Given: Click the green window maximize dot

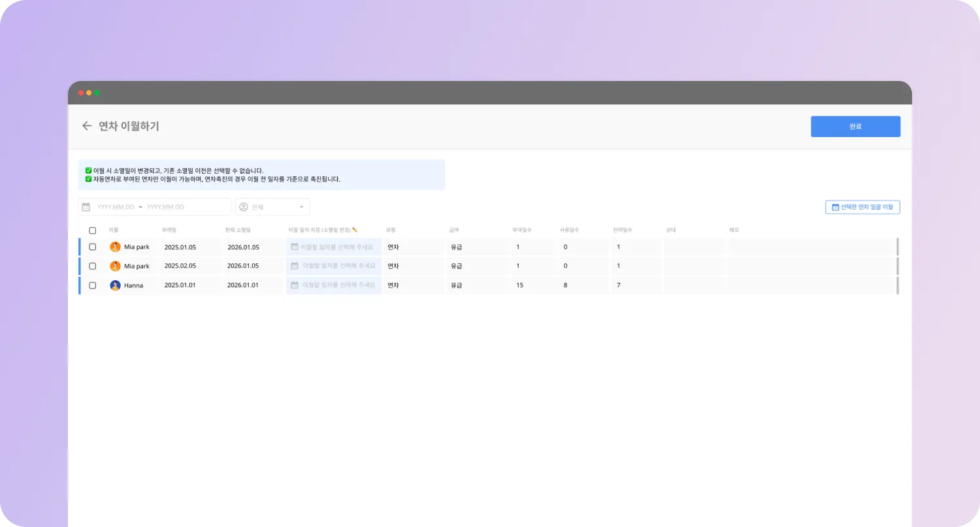Looking at the screenshot, I should pos(97,93).
